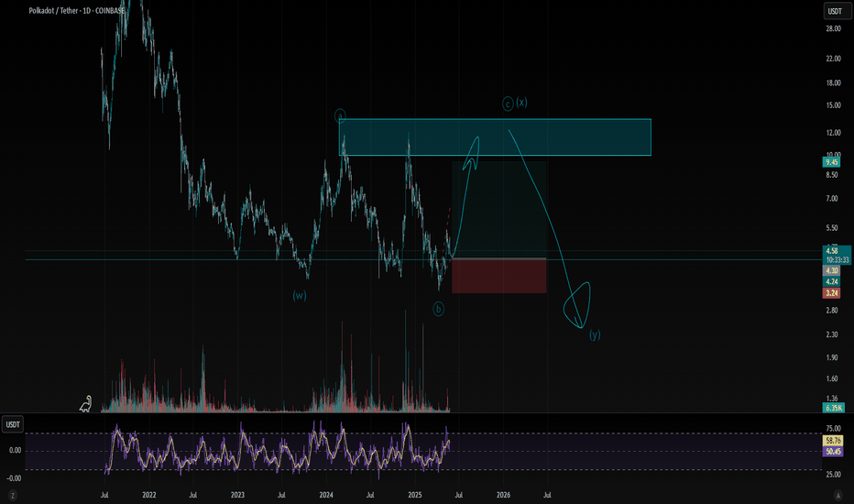Select the circled c wave label
This screenshot has height=504, width=854.
click(x=508, y=104)
